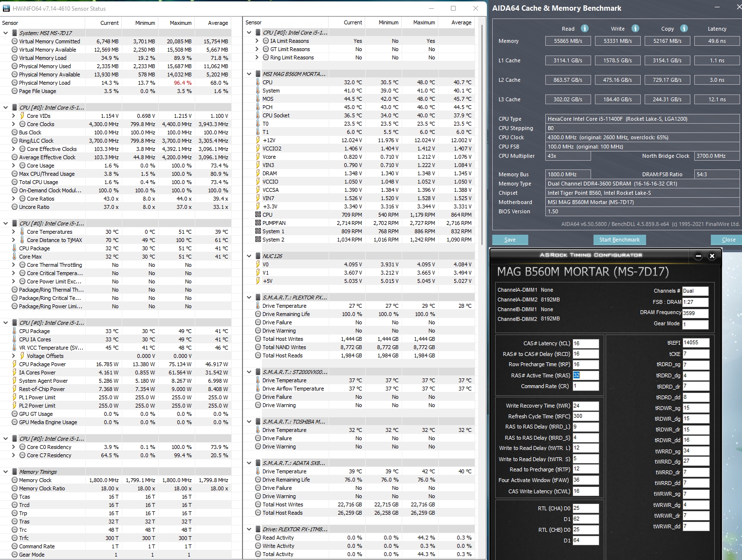Click the Start Benchmark button
This screenshot has height=560, width=742.
[619, 240]
